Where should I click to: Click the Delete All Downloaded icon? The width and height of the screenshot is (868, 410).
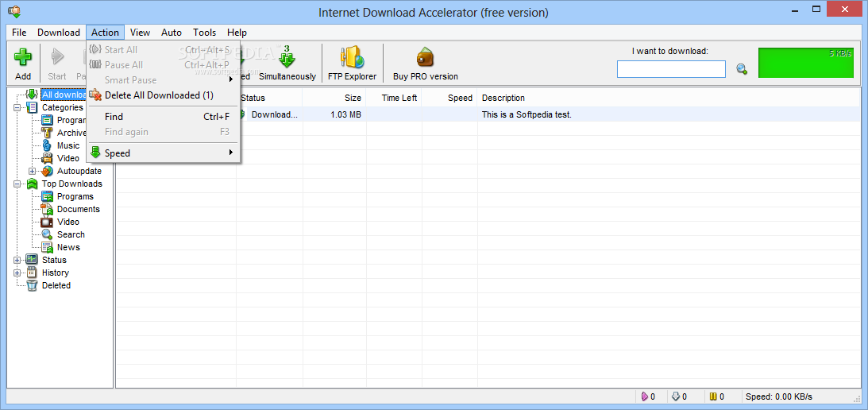point(95,95)
